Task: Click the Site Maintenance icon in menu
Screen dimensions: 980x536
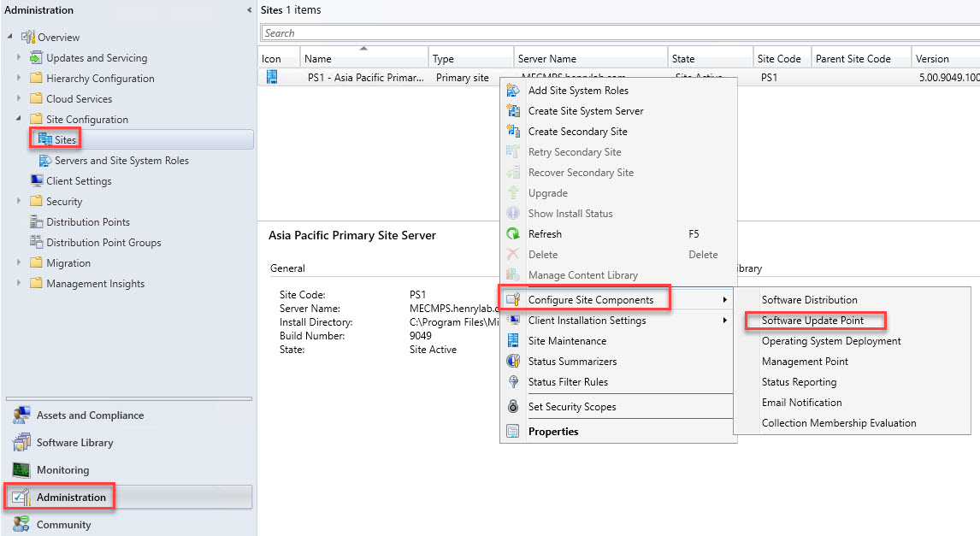Action: click(513, 341)
